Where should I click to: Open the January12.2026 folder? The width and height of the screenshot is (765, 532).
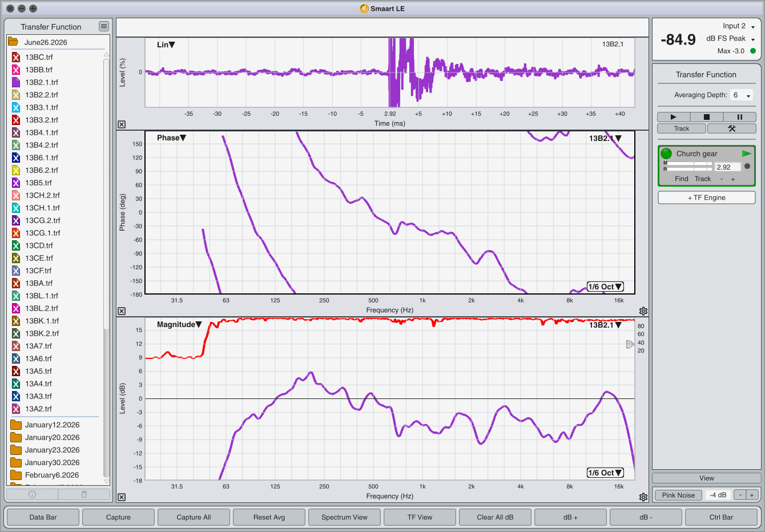tap(52, 425)
